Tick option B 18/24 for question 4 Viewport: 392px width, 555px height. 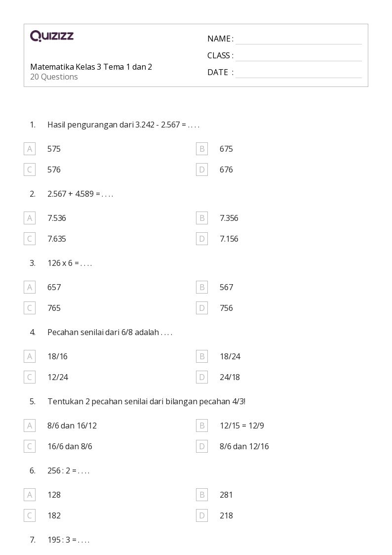coord(202,356)
